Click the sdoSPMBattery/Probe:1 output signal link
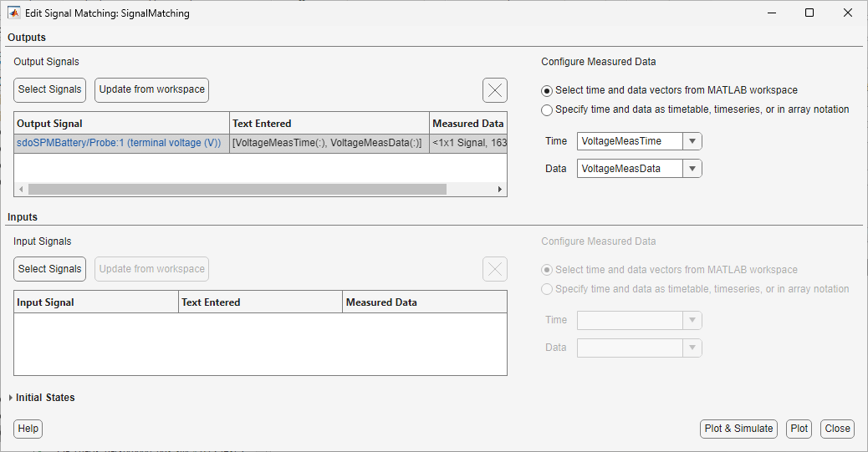Screen dimensions: 868x452 pos(119,143)
